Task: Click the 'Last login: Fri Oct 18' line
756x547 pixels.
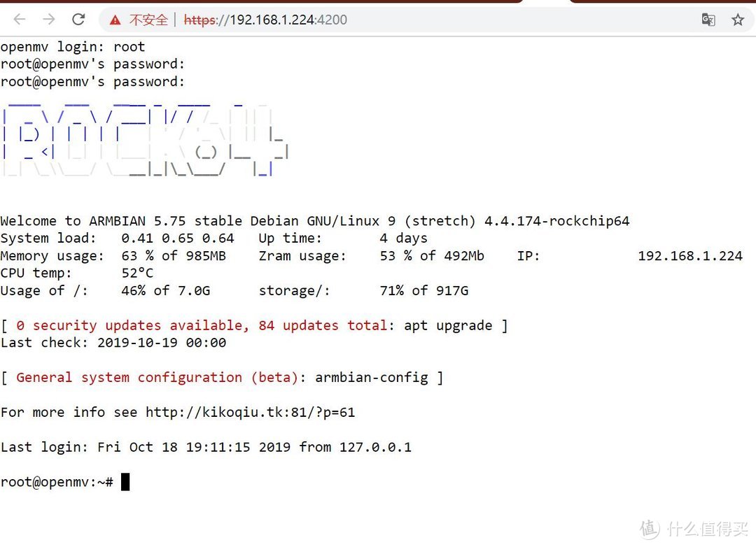Action: pos(206,448)
